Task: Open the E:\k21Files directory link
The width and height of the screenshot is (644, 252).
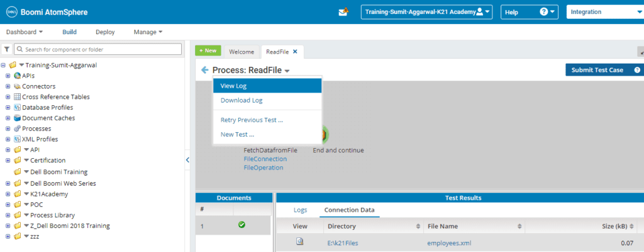Action: (x=343, y=243)
